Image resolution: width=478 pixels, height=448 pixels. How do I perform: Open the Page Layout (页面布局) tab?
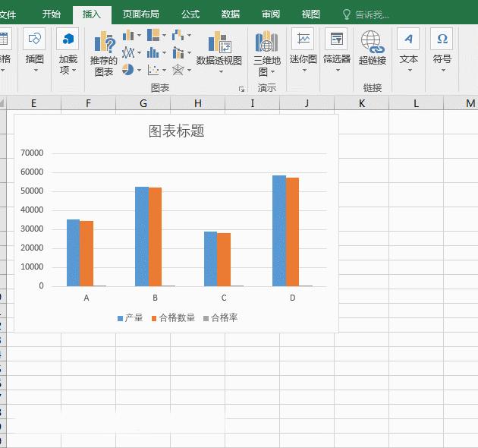(141, 14)
